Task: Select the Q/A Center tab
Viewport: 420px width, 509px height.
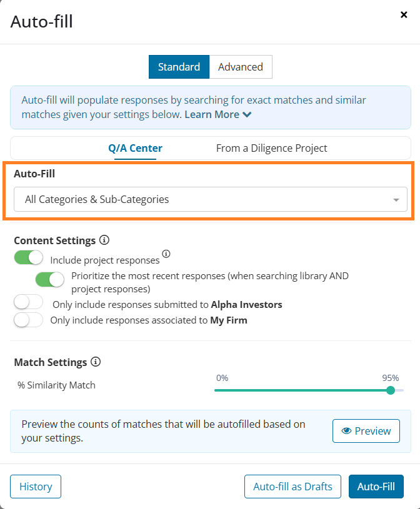Action: click(135, 148)
